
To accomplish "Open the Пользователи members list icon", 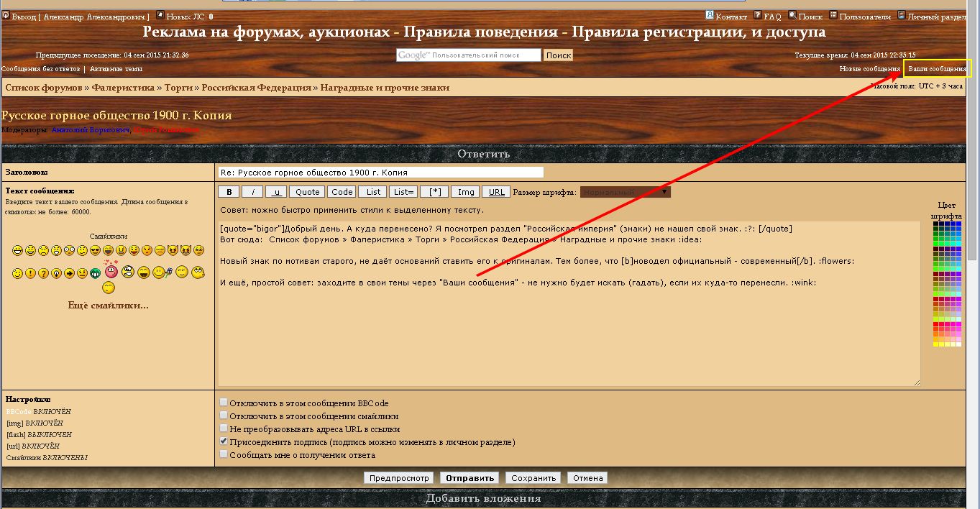I will click(x=833, y=15).
